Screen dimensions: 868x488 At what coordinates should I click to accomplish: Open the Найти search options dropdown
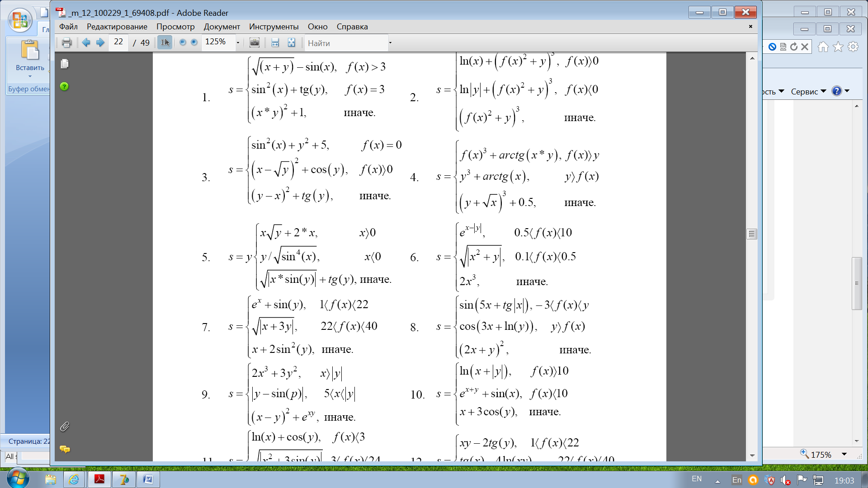390,43
